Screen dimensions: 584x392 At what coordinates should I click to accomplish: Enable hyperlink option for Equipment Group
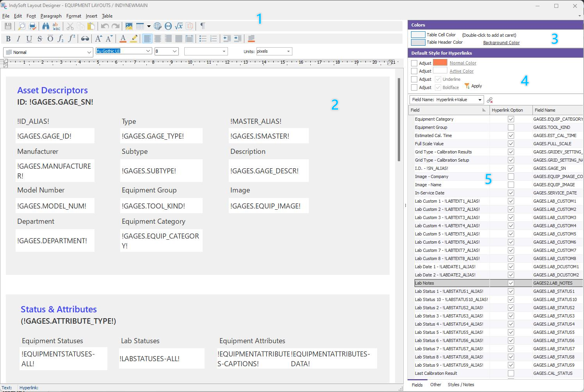[511, 127]
